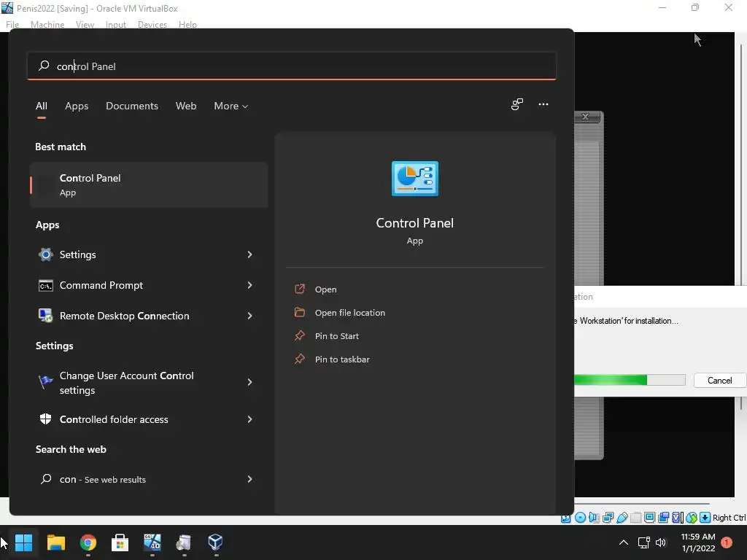The image size is (747, 560).
Task: Click the green installation progress bar
Action: click(630, 380)
